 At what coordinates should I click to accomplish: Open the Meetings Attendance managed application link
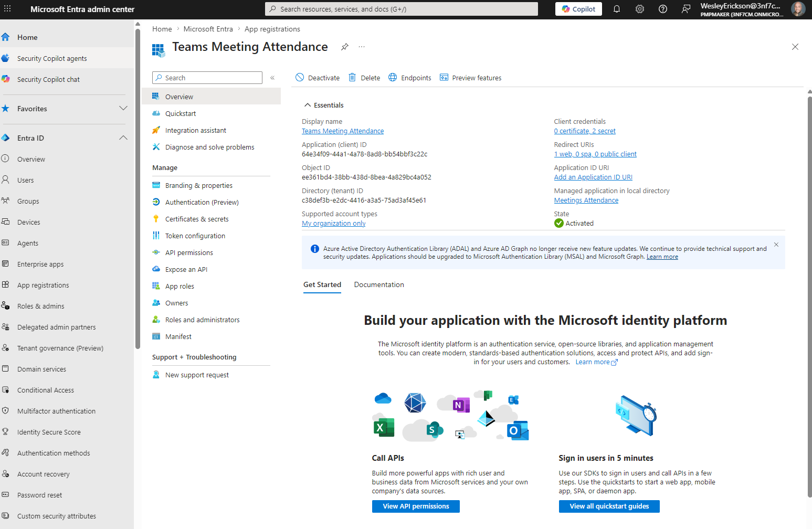pos(586,200)
